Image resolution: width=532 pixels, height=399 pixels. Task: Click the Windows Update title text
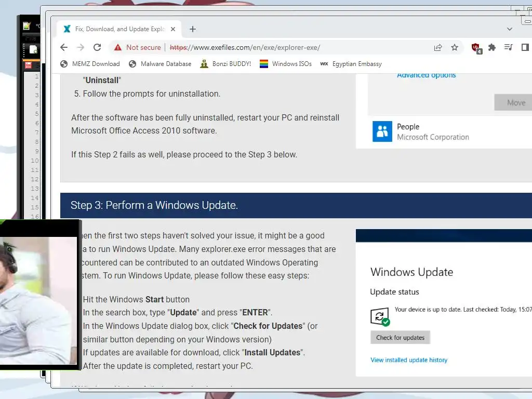click(412, 272)
